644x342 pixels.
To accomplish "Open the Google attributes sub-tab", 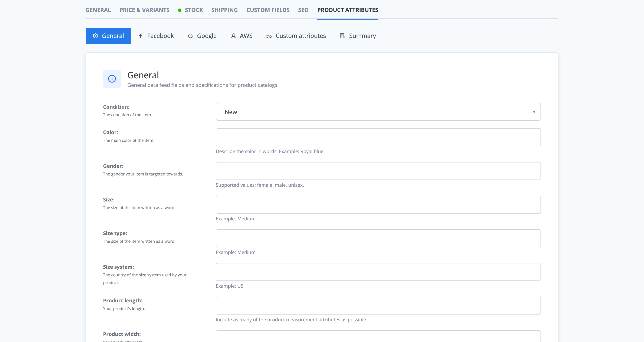I will click(x=202, y=36).
